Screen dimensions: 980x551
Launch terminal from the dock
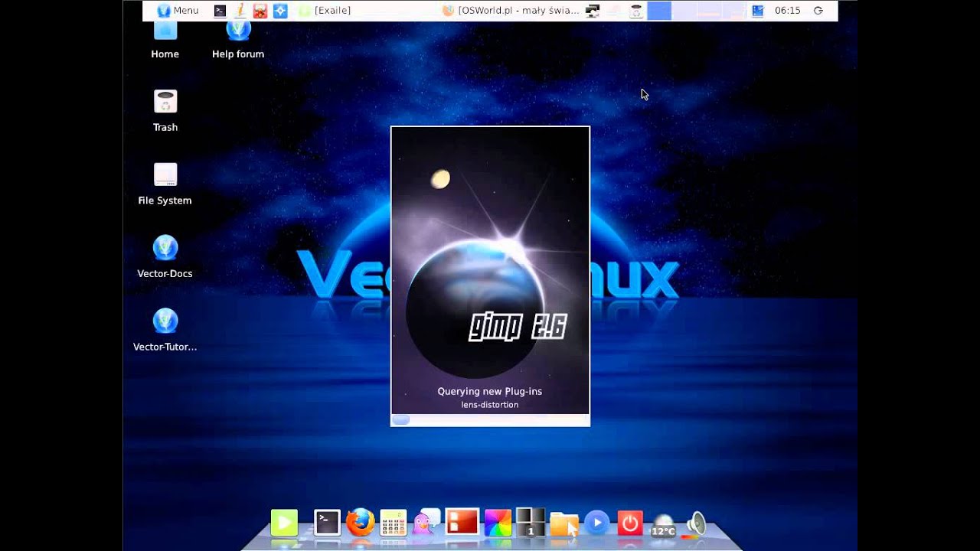click(327, 523)
